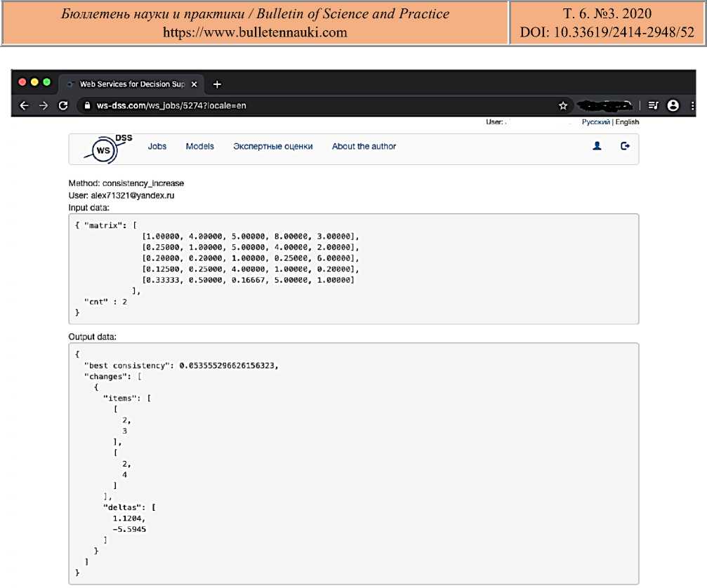Click the padlock site security icon
The width and height of the screenshot is (707, 588).
[87, 105]
